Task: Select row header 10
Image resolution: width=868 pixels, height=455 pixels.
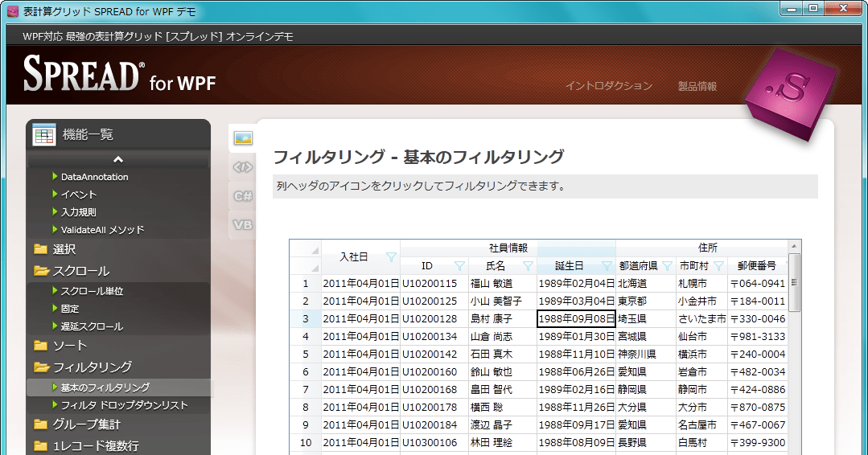Action: 305,443
